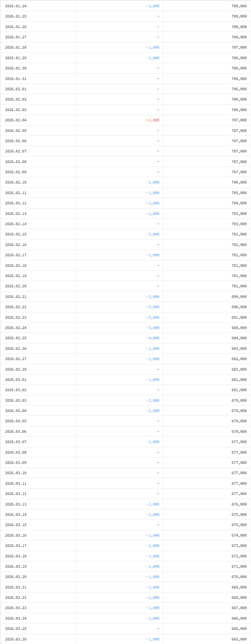The image size is (251, 644).
Task: Select the 699,000 balance cell
Action: (239, 297)
